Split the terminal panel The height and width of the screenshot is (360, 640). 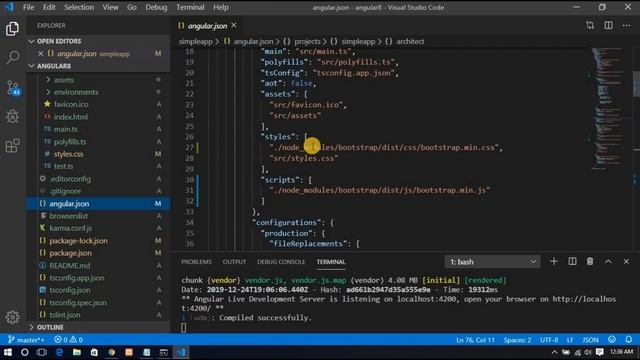click(572, 261)
